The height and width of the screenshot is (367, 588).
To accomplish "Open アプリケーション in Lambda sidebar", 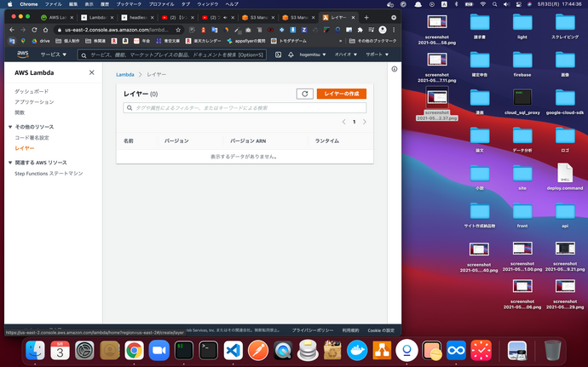I will click(34, 102).
